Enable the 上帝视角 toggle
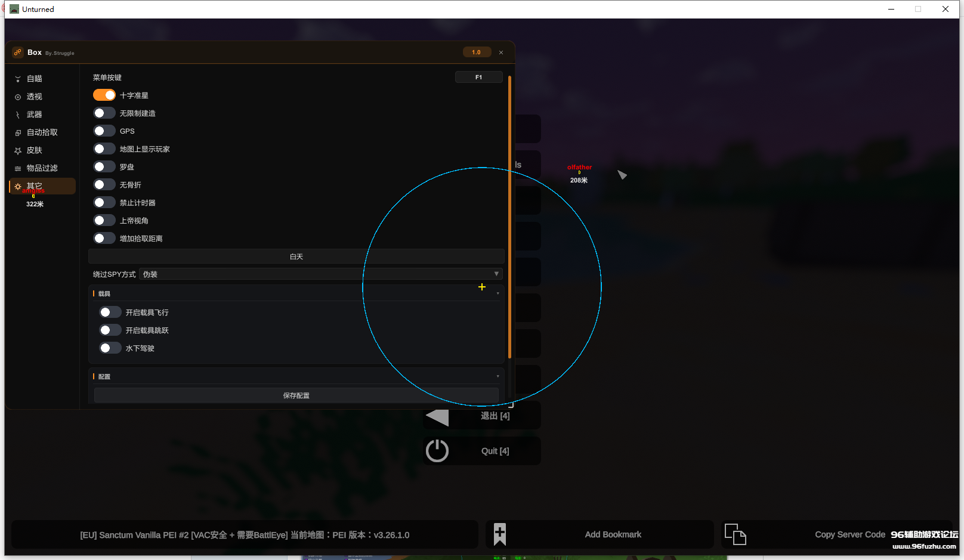Viewport: 964px width, 560px height. point(104,221)
